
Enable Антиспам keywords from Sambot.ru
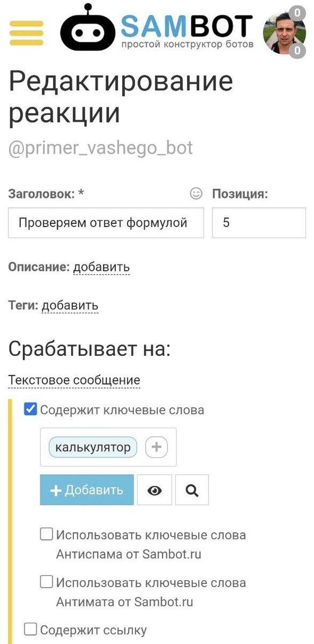pos(46,535)
